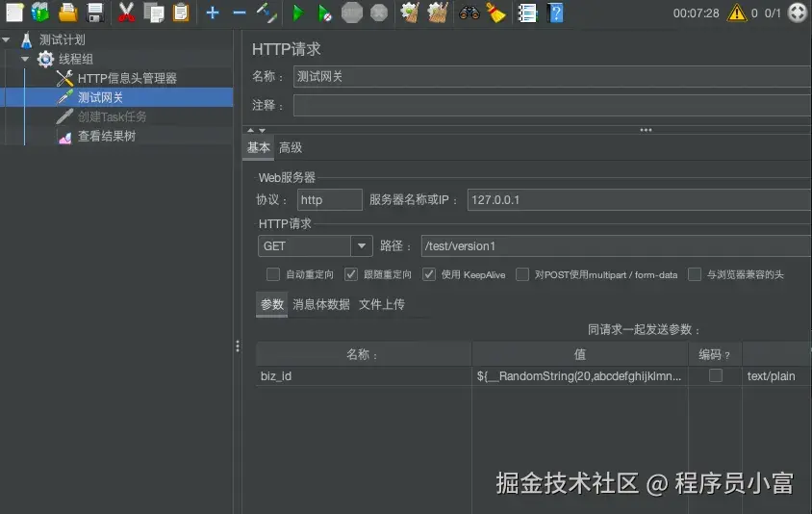Click the Clear all brooms icon

click(438, 13)
